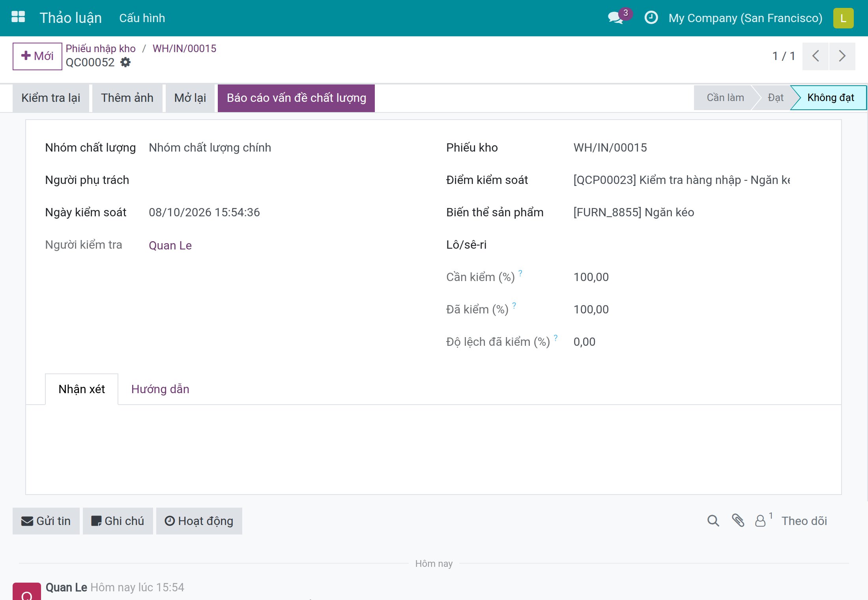Image resolution: width=868 pixels, height=600 pixels.
Task: Switch to Hướng dẫn tab
Action: tap(160, 389)
